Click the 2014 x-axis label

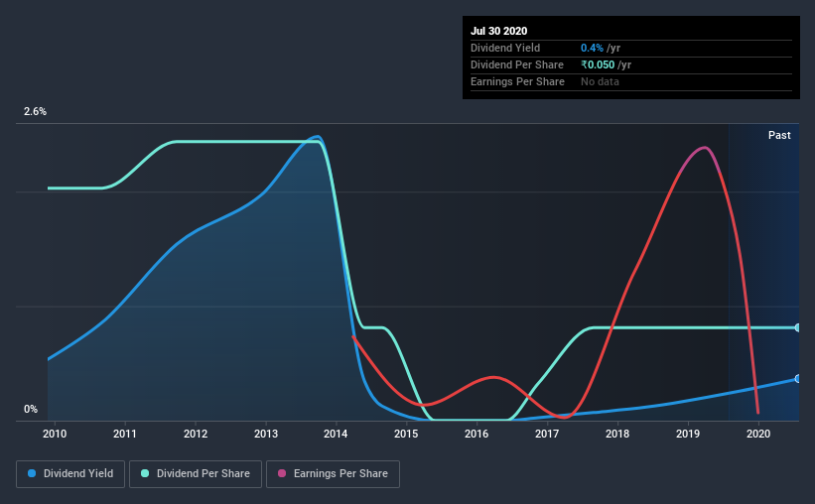(336, 434)
